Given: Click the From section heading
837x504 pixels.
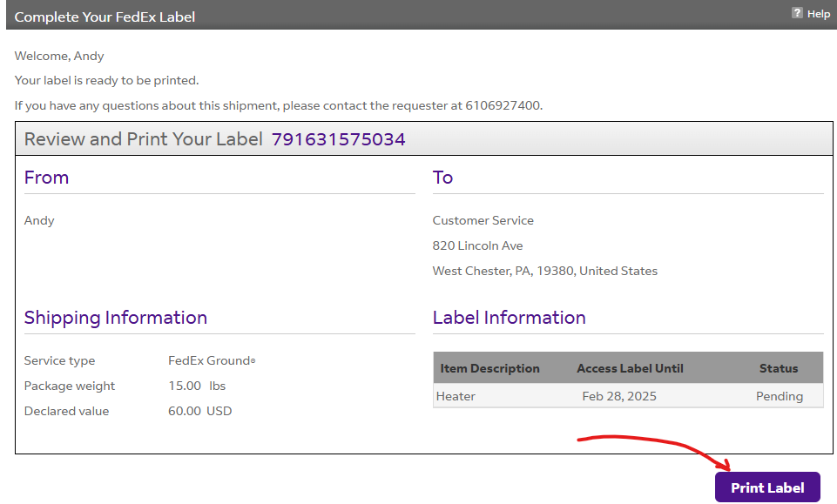Looking at the screenshot, I should 46,178.
